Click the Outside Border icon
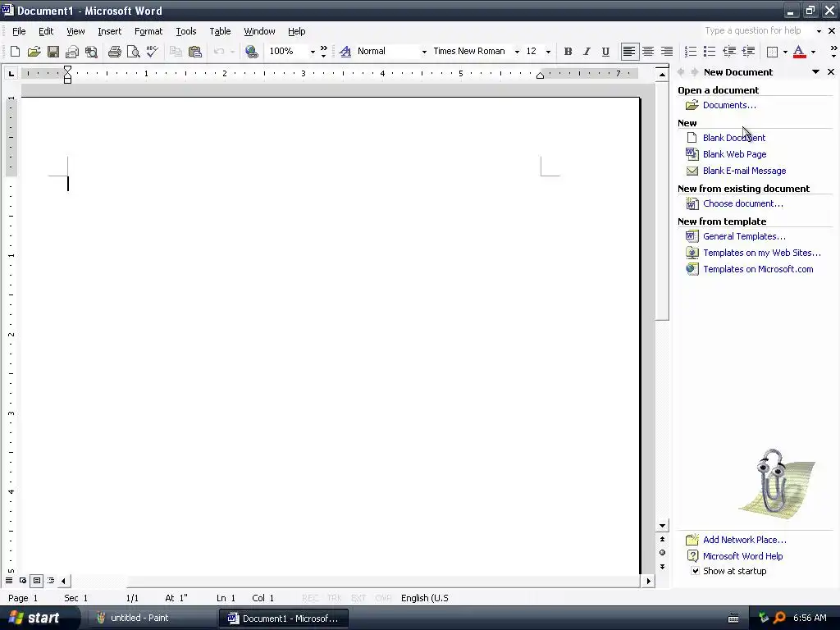The height and width of the screenshot is (630, 840). pos(772,52)
